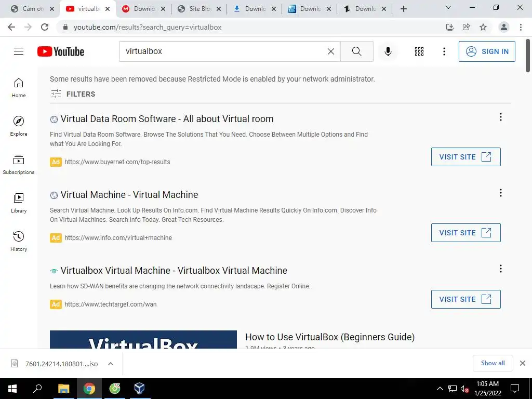The height and width of the screenshot is (399, 532).
Task: Open taskbar search magnifier
Action: (x=37, y=389)
